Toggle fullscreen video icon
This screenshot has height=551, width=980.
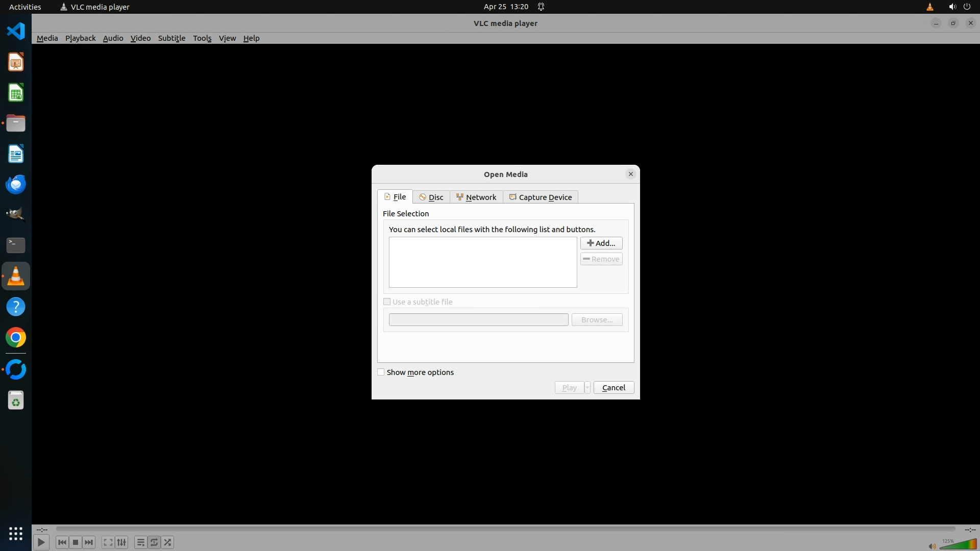108,542
